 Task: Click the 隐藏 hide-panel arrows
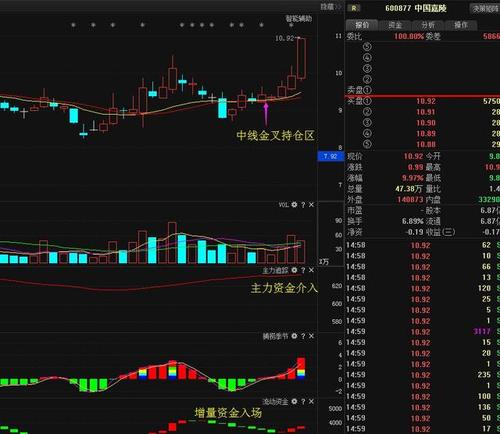click(x=331, y=7)
